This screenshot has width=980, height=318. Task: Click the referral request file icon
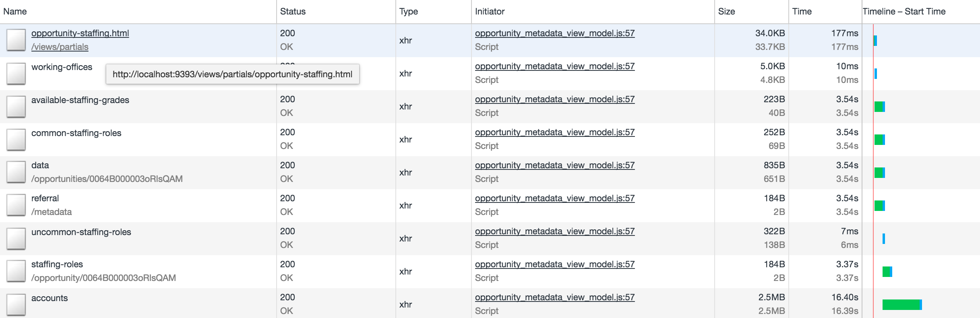[x=16, y=205]
